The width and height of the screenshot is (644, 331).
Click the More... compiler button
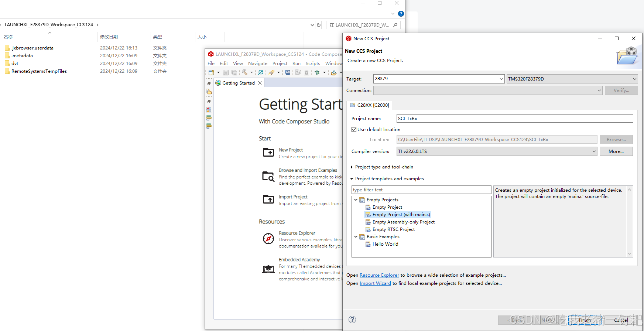(x=616, y=151)
